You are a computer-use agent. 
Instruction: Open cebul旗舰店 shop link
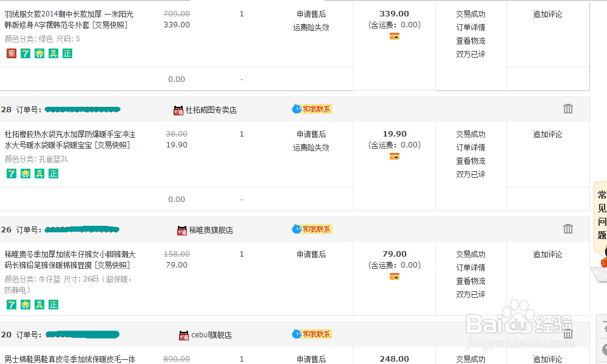(211, 335)
